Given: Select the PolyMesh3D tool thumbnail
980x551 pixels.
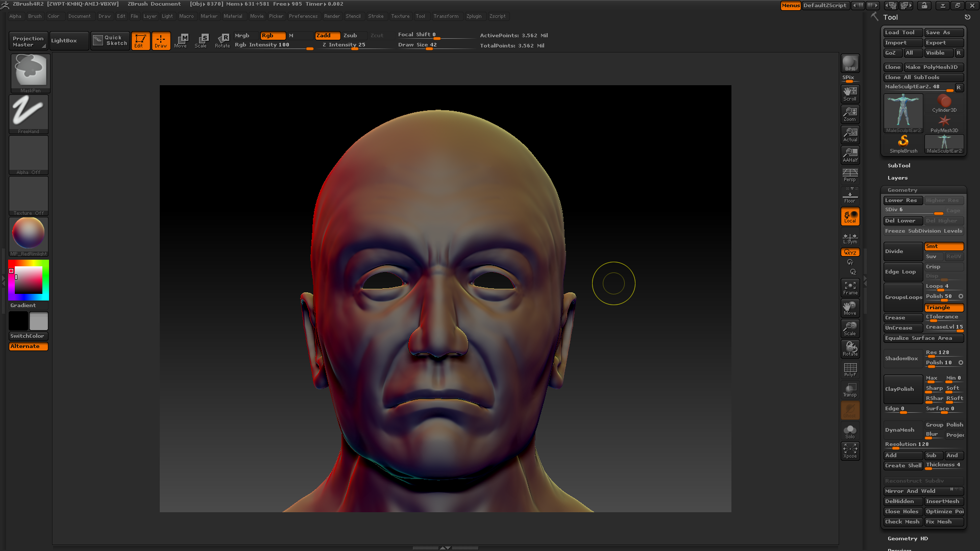Looking at the screenshot, I should pos(944,124).
